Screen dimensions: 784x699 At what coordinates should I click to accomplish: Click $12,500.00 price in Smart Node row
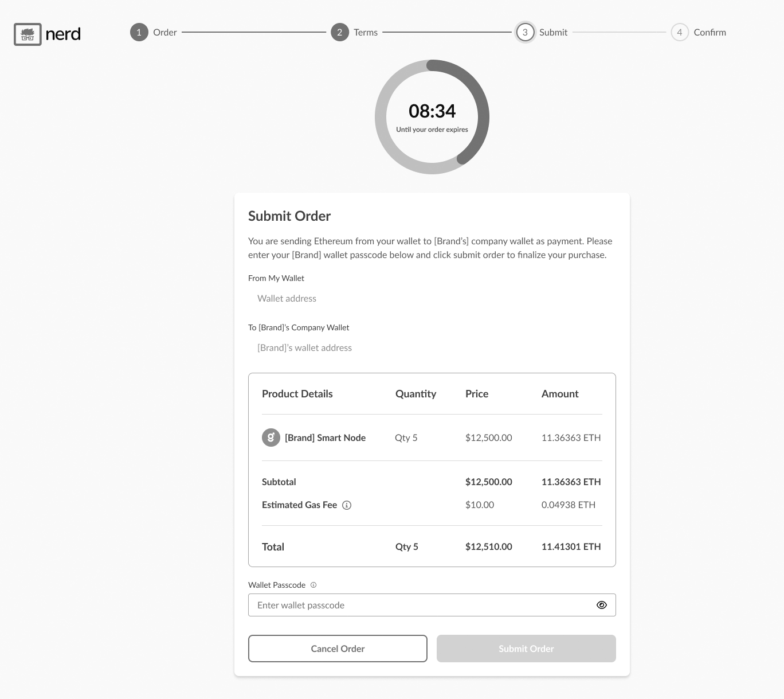point(489,438)
